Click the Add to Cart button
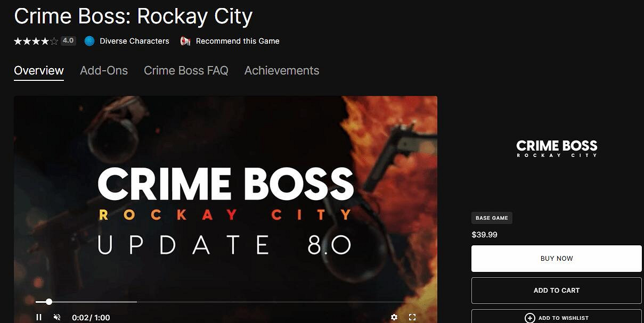The width and height of the screenshot is (644, 323). click(x=557, y=291)
